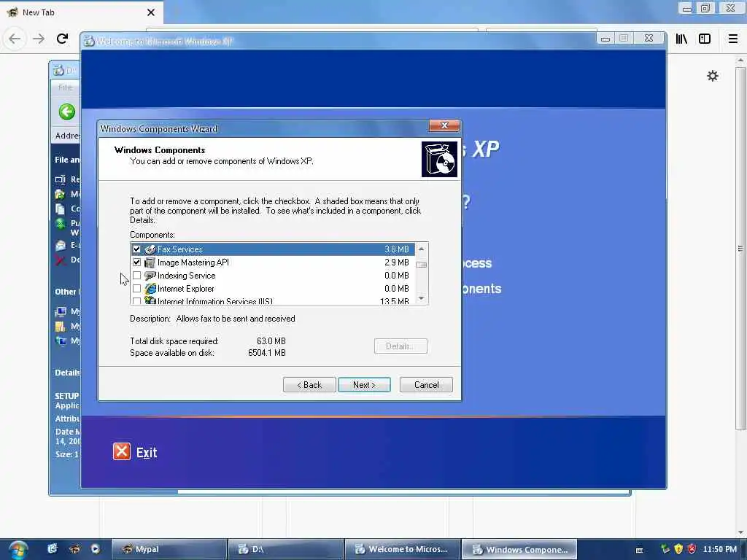Reload the browser page

point(63,39)
